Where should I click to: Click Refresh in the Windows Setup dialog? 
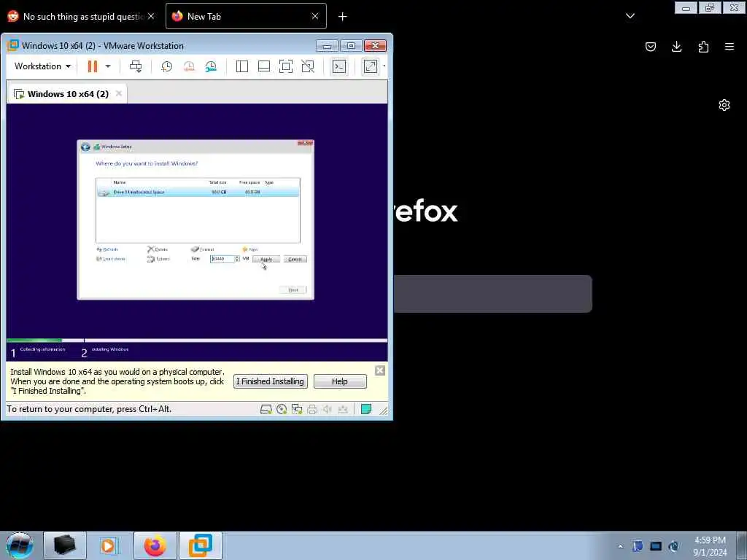pyautogui.click(x=107, y=249)
